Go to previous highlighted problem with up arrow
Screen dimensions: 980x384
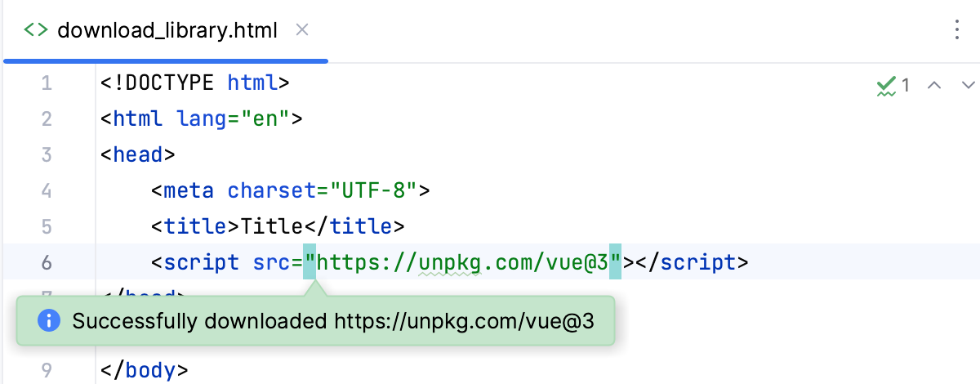pos(936,85)
